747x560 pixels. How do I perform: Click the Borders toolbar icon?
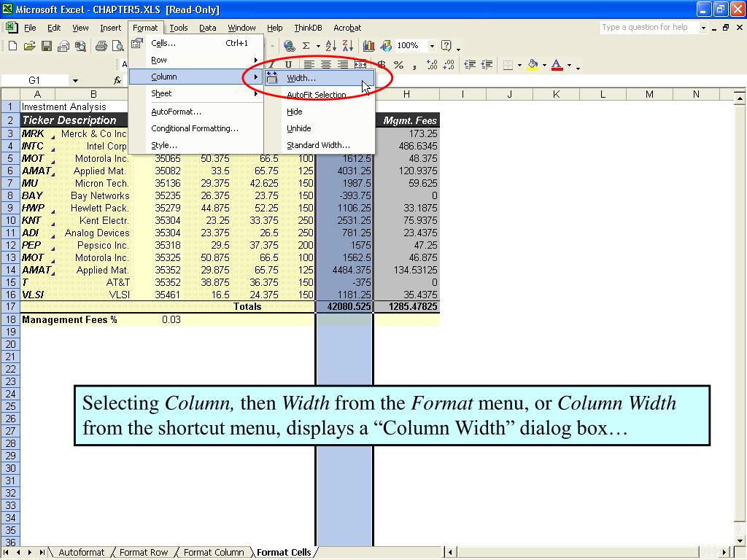coord(508,65)
